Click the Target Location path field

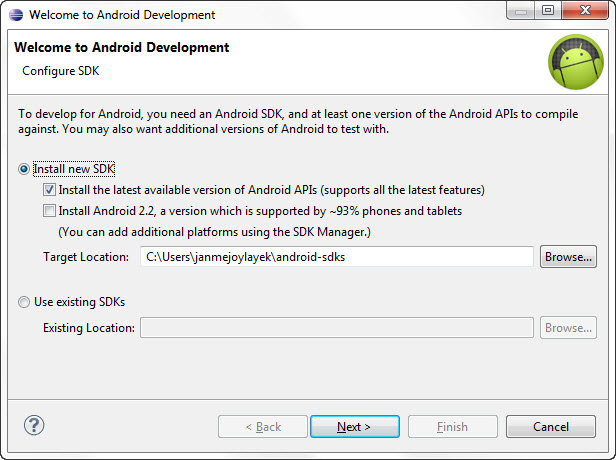point(337,257)
